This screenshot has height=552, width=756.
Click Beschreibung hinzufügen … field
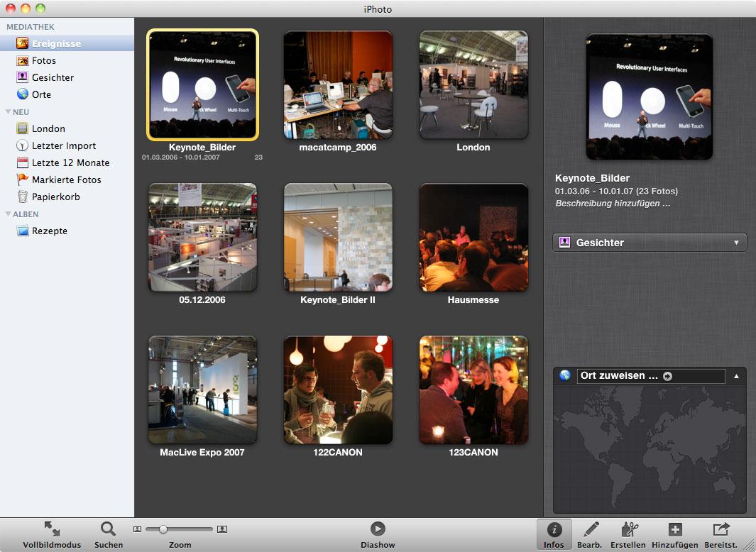[x=613, y=204]
